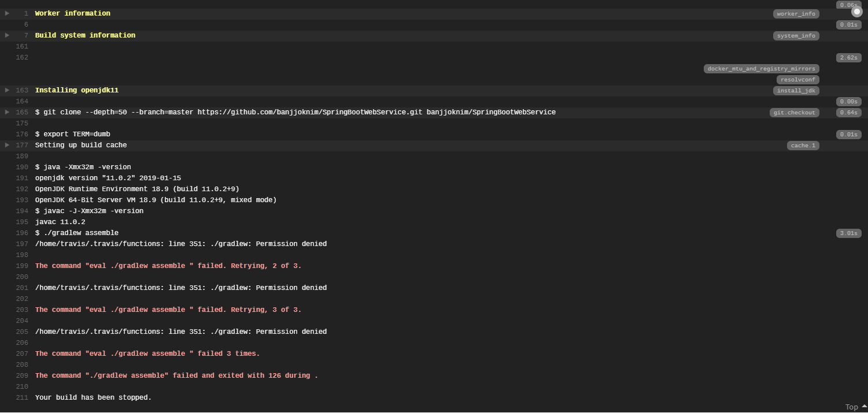
Task: Click the 3.01s duration badge
Action: pyautogui.click(x=848, y=233)
